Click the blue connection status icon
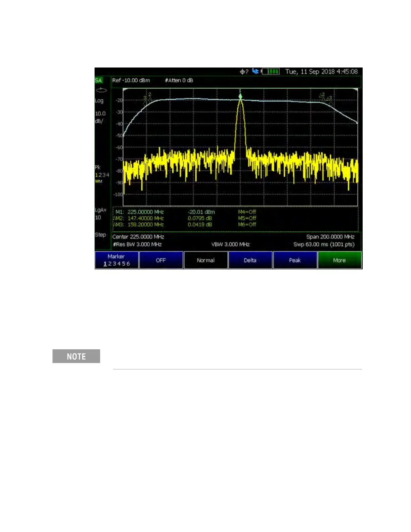Image resolution: width=411 pixels, height=532 pixels. 256,71
